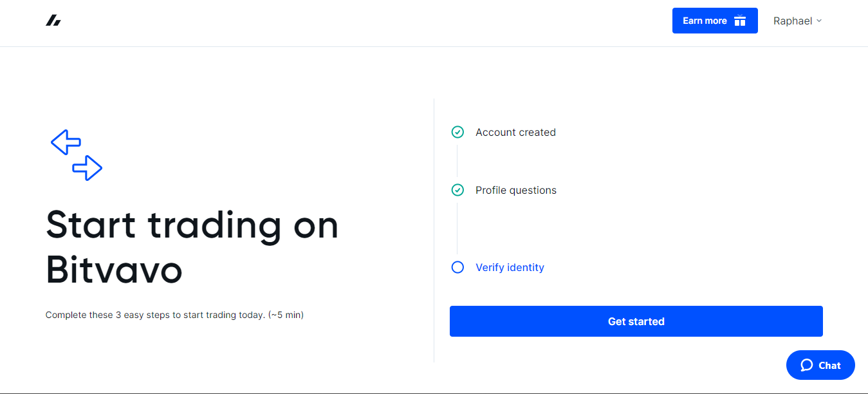This screenshot has width=868, height=394.
Task: Click the Account created step label
Action: coord(515,132)
